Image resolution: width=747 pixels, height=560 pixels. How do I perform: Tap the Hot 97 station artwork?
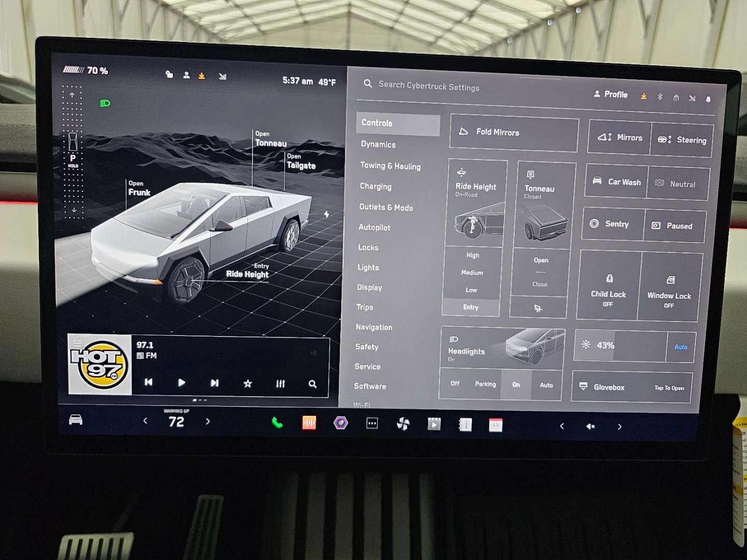click(100, 364)
